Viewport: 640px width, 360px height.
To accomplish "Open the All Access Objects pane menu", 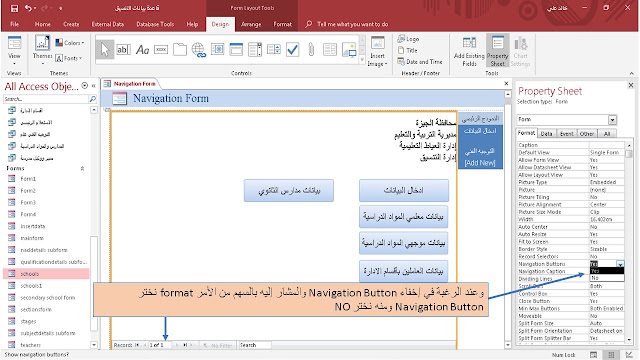I will (84, 86).
